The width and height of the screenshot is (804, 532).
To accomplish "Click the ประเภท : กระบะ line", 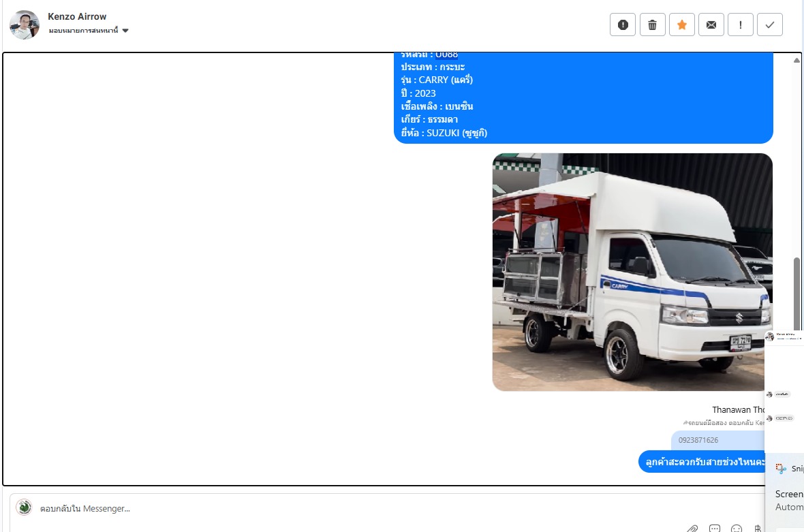I will tap(433, 67).
